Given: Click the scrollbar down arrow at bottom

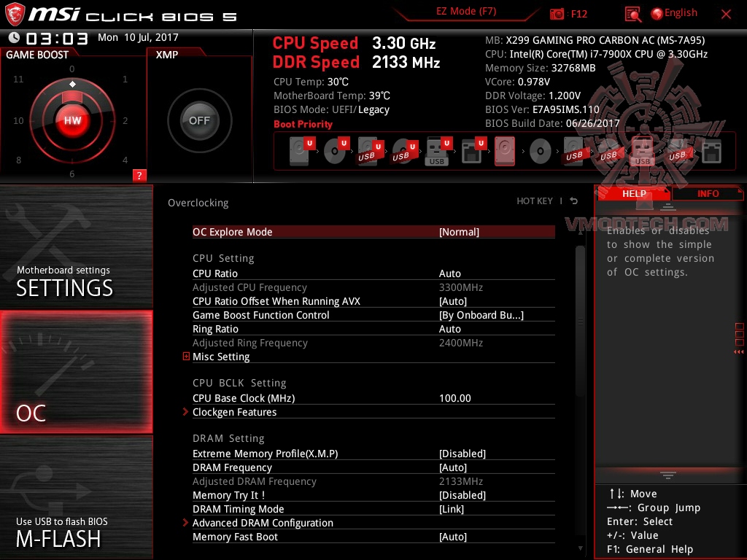Looking at the screenshot, I should click(x=580, y=548).
